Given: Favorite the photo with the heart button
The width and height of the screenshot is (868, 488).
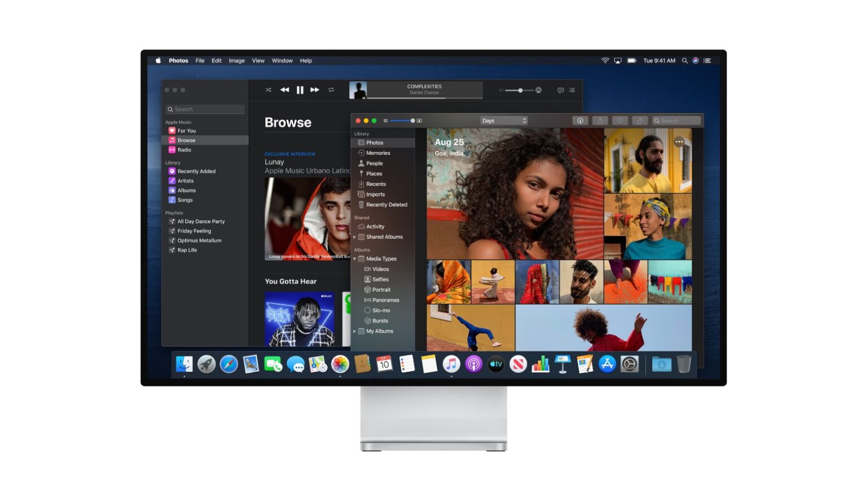Looking at the screenshot, I should tap(620, 121).
